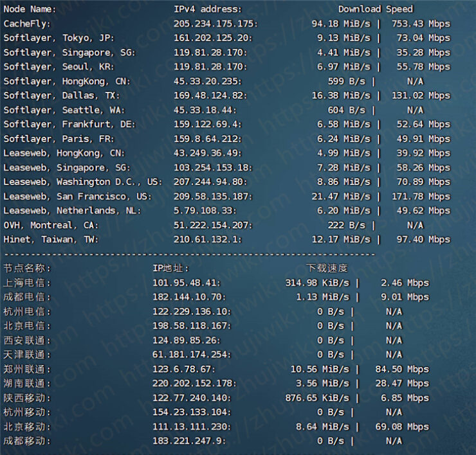Viewport: 476px width, 455px height.
Task: Select IP address 61.181.174.254
Action: pos(192,355)
